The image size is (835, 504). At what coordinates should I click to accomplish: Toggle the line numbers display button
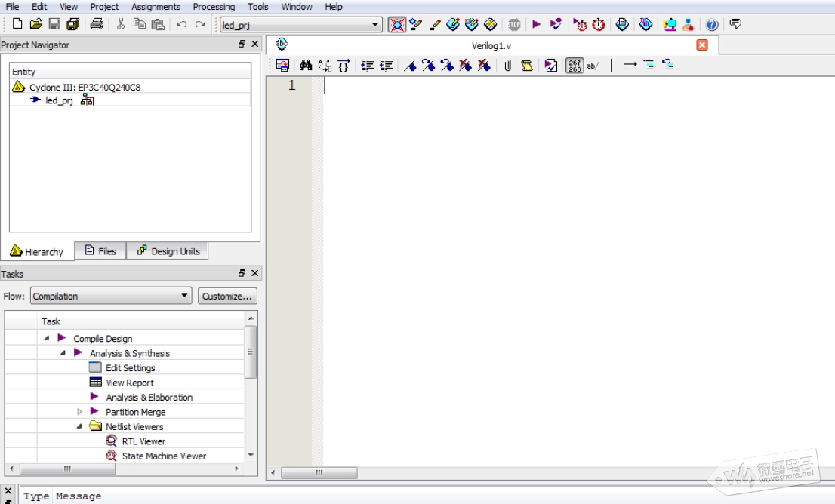(575, 66)
